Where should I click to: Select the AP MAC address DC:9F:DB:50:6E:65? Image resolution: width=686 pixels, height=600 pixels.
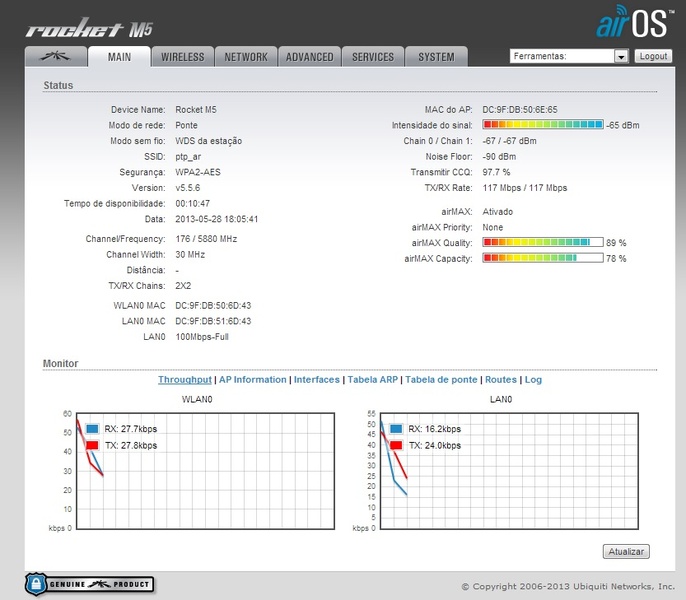coord(520,109)
